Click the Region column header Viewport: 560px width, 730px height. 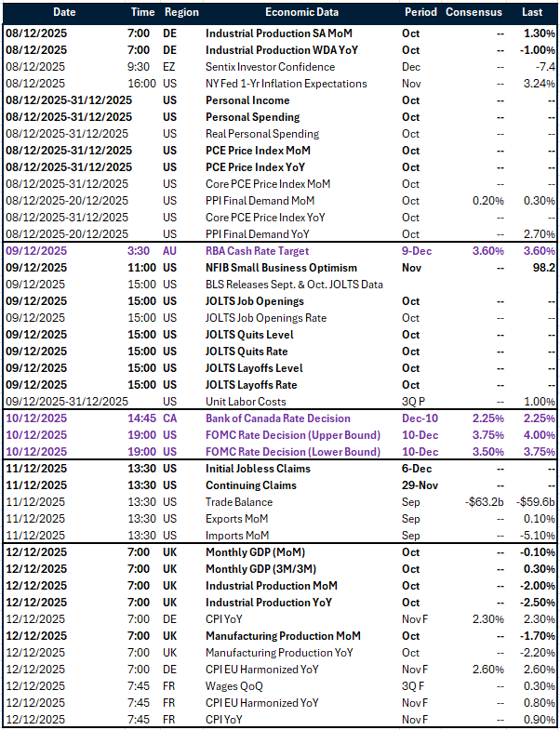[x=180, y=12]
